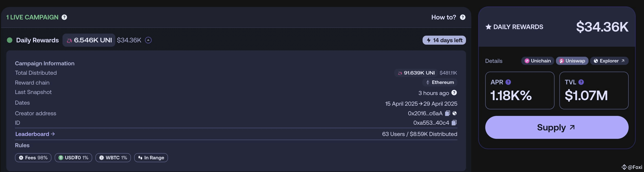The width and height of the screenshot is (644, 172).
Task: Click the Last Snapshot help icon
Action: [454, 93]
